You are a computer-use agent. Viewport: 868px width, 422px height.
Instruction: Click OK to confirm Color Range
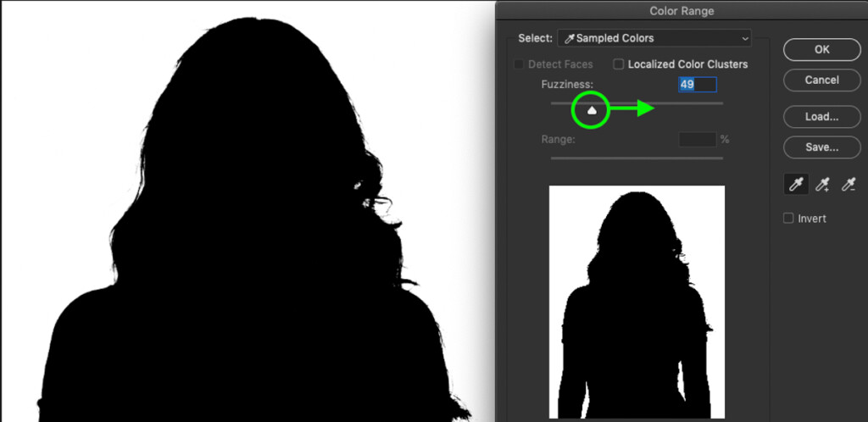pyautogui.click(x=822, y=49)
